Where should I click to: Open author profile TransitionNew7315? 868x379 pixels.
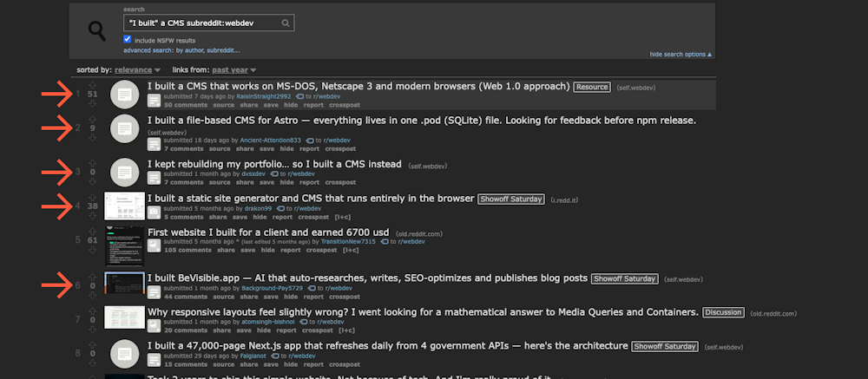click(348, 242)
